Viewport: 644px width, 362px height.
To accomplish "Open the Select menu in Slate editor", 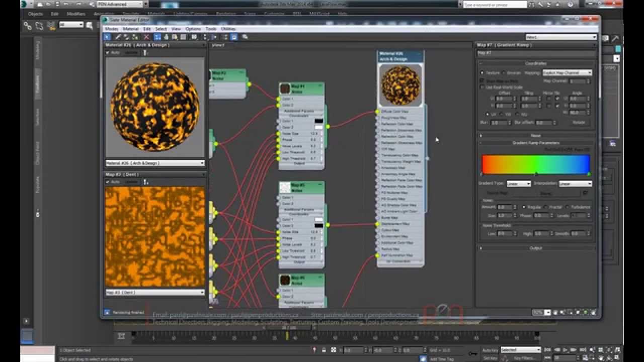I will pos(161,29).
